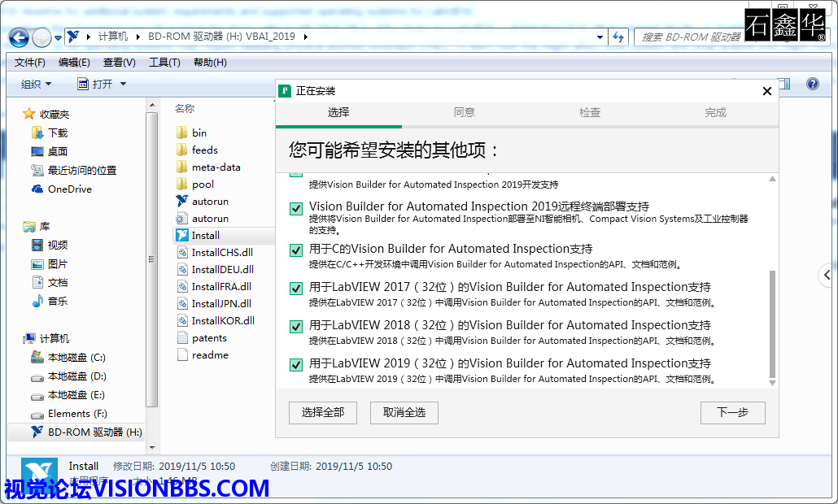The image size is (838, 504).
Task: Uncheck the LabVIEW 2019 (32位) support checkbox
Action: 295,365
